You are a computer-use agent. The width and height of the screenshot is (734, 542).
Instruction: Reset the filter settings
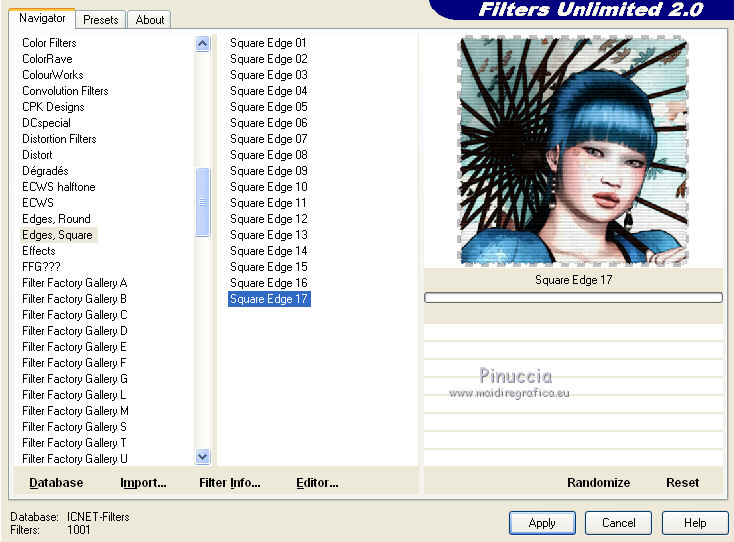(x=683, y=483)
